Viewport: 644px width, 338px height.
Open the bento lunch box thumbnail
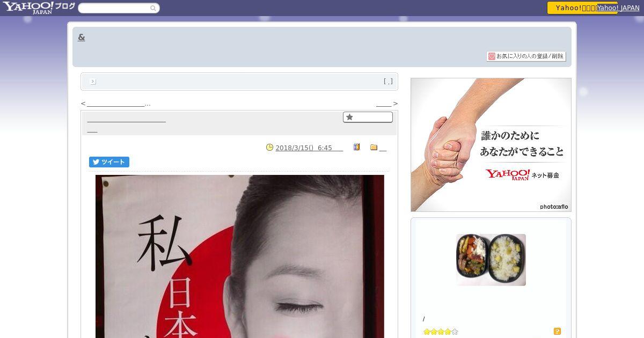point(491,260)
